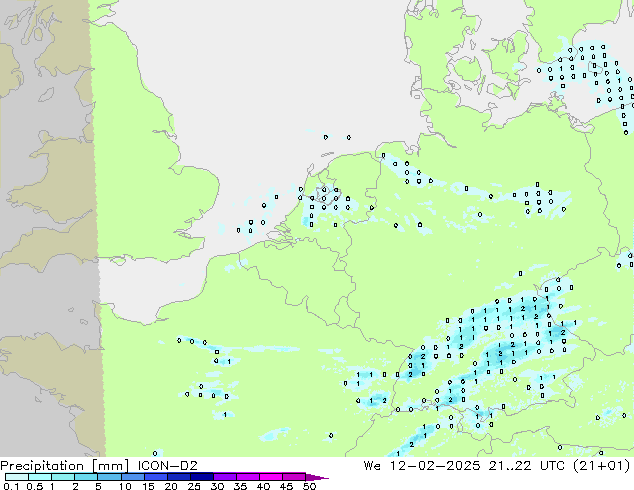Click the '30' legend scale value

click(x=217, y=486)
